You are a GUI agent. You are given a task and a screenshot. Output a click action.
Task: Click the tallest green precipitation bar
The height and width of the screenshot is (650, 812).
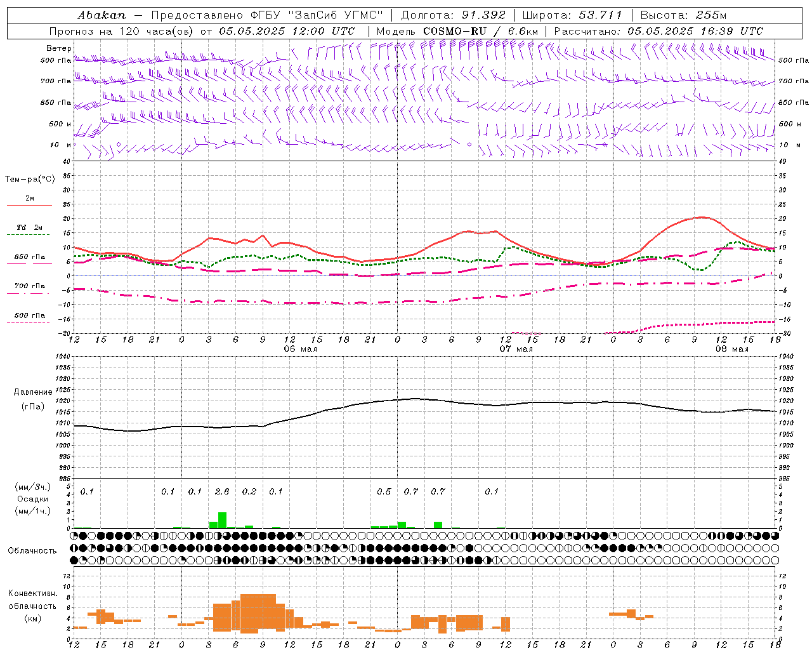(222, 520)
